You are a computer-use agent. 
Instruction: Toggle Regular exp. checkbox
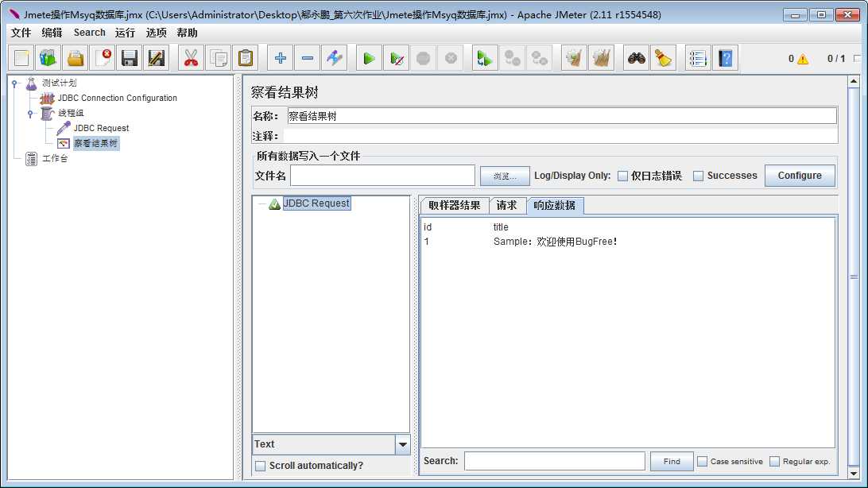click(x=774, y=462)
